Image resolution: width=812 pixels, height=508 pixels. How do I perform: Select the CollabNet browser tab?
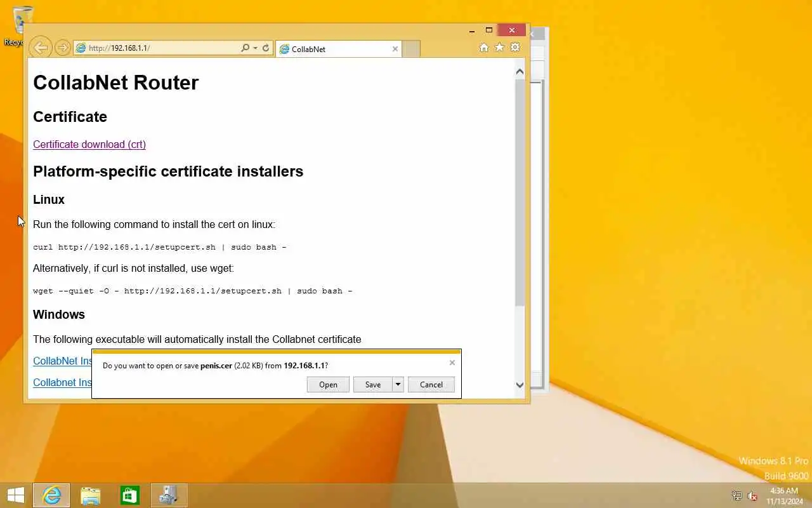tap(339, 49)
